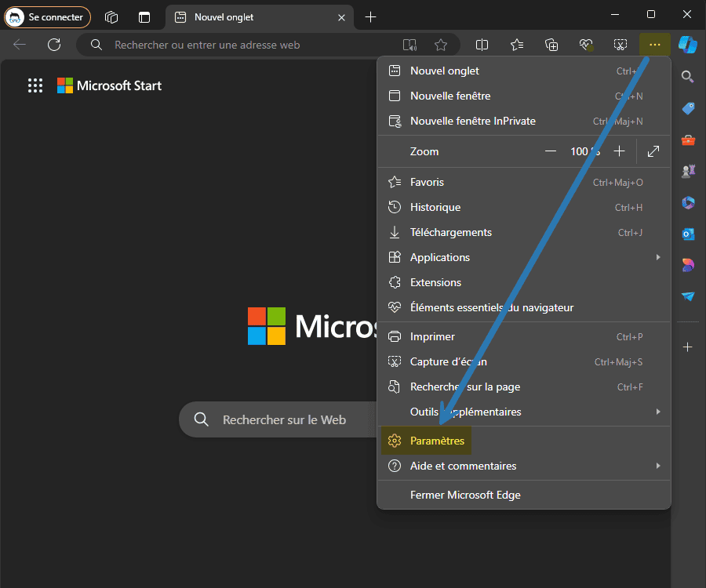
Task: Expand Outils supplémentaires submenu
Action: (524, 412)
